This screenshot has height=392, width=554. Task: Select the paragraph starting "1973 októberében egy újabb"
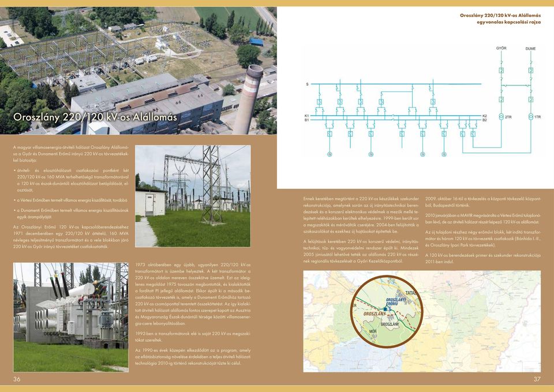click(193, 294)
